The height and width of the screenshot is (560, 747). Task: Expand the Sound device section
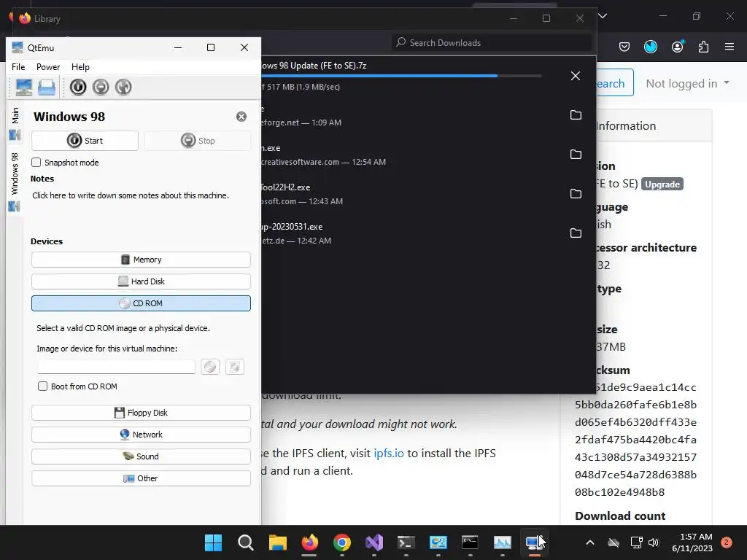pos(141,456)
